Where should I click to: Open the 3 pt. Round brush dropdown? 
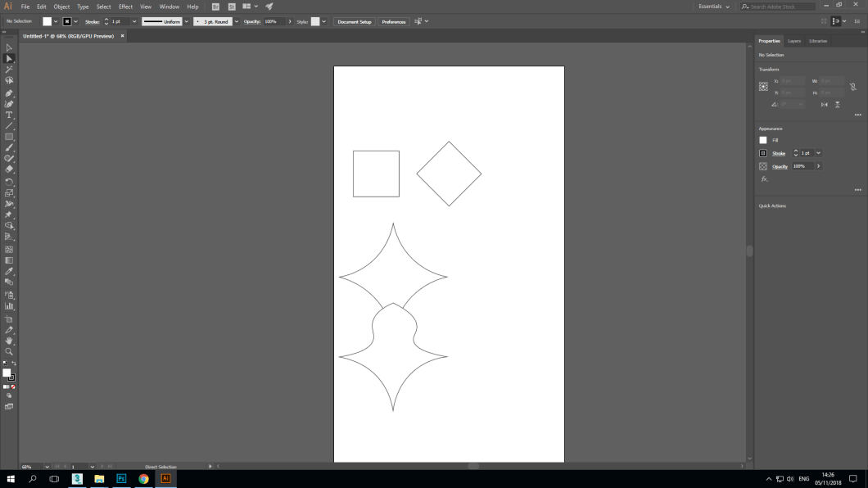(237, 21)
